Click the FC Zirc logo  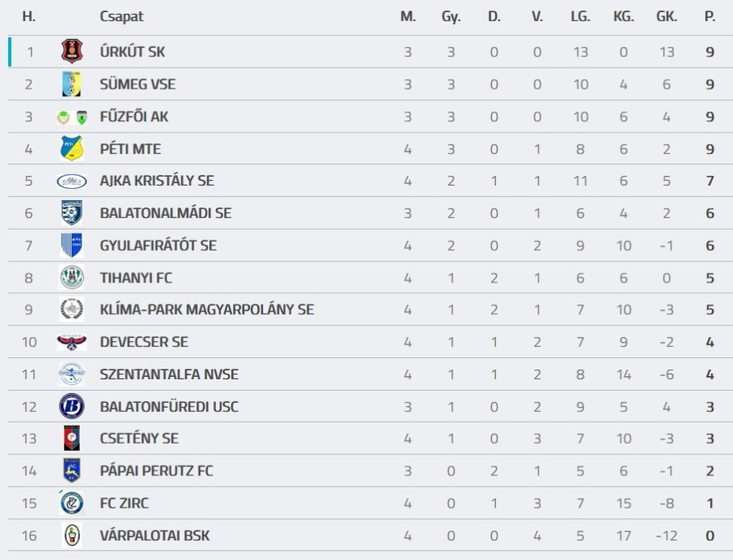72,503
